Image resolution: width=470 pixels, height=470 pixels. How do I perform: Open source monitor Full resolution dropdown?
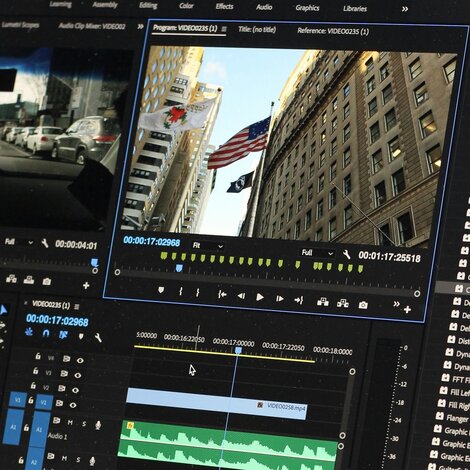click(19, 242)
